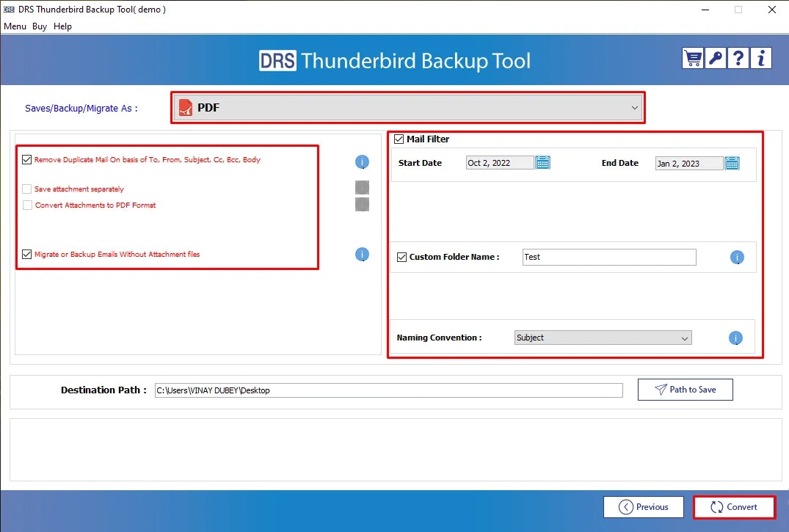
Task: Click the about info icon in header
Action: [761, 59]
